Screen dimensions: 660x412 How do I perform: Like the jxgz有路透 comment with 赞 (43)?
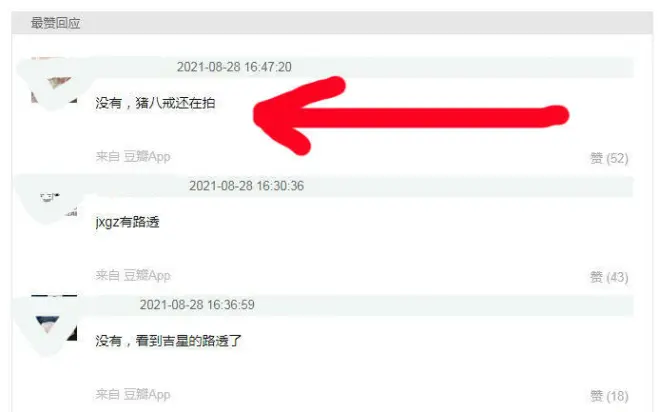point(609,277)
